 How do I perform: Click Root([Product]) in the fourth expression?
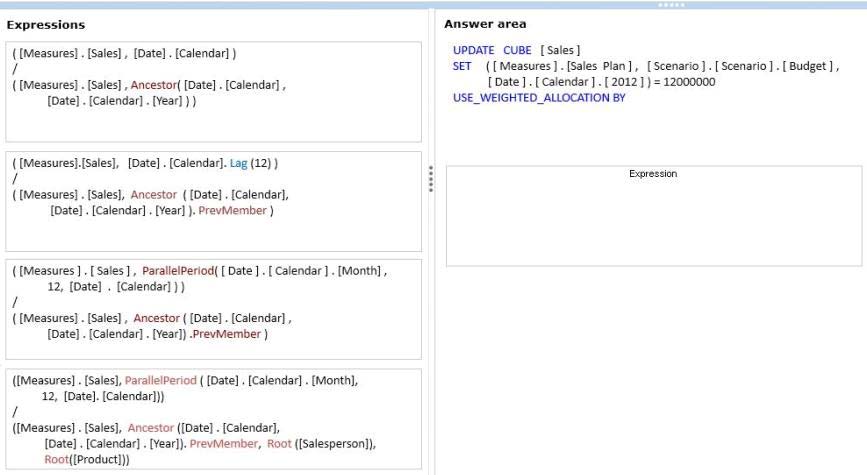click(87, 460)
